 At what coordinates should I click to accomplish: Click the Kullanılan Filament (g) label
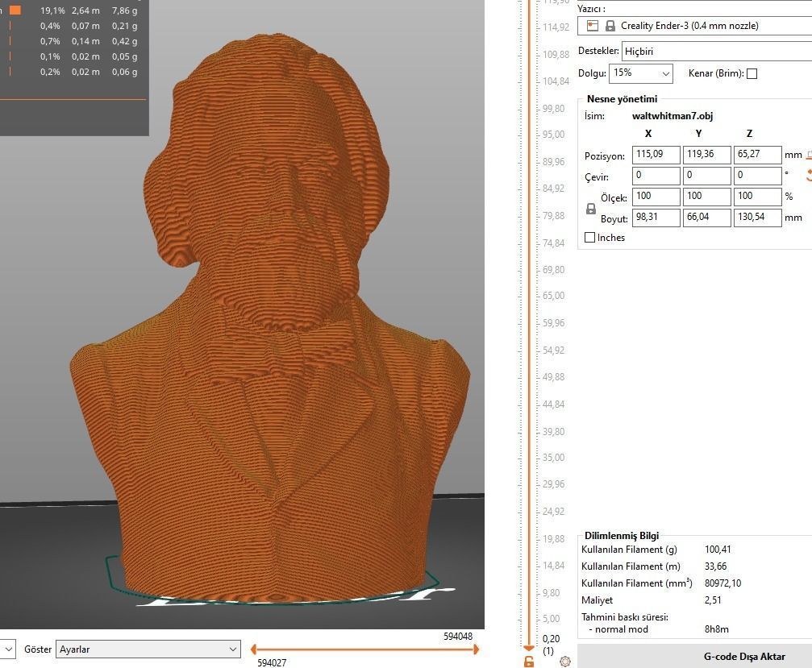[x=629, y=550]
